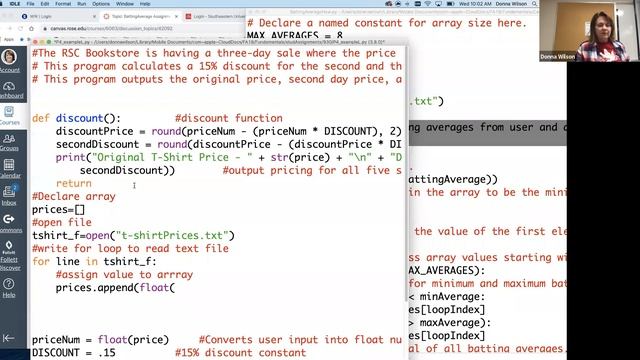Image resolution: width=640 pixels, height=360 pixels.
Task: Open the Canvas Help icon
Action: pos(9,284)
